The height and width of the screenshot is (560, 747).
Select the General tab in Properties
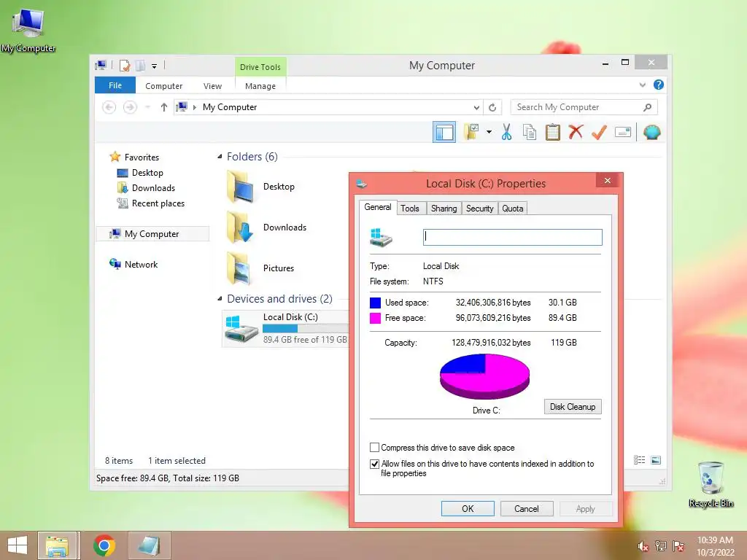pos(378,207)
